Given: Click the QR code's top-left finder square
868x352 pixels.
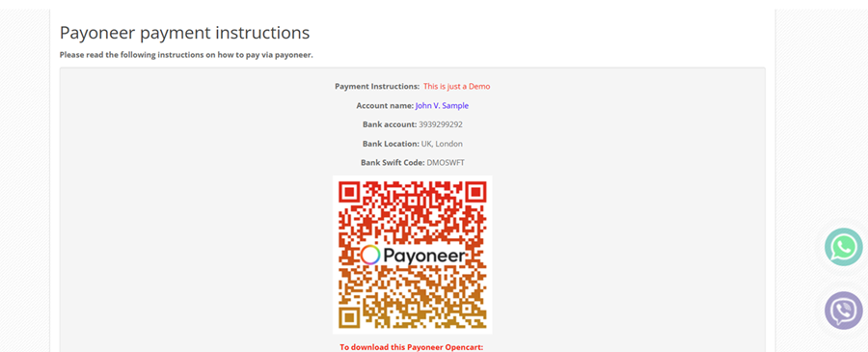Looking at the screenshot, I should click(x=350, y=193).
